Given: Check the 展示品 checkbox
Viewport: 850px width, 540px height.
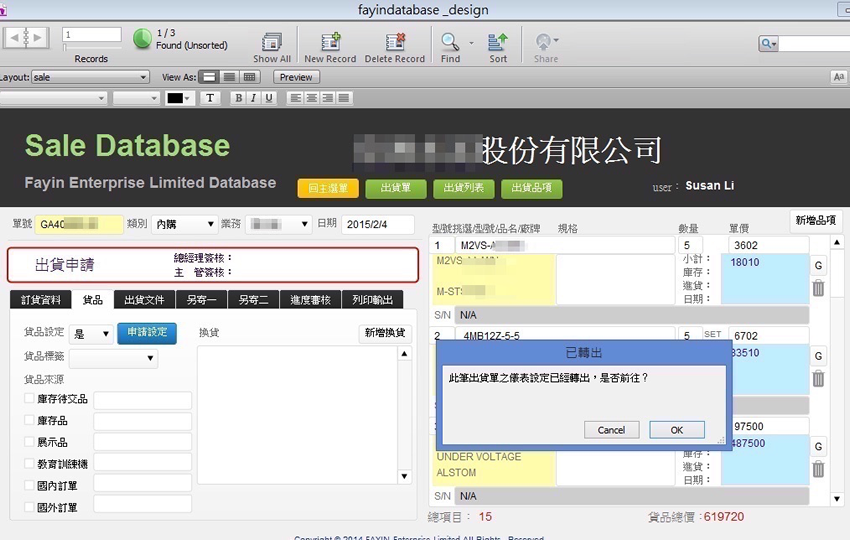Looking at the screenshot, I should pyautogui.click(x=29, y=442).
